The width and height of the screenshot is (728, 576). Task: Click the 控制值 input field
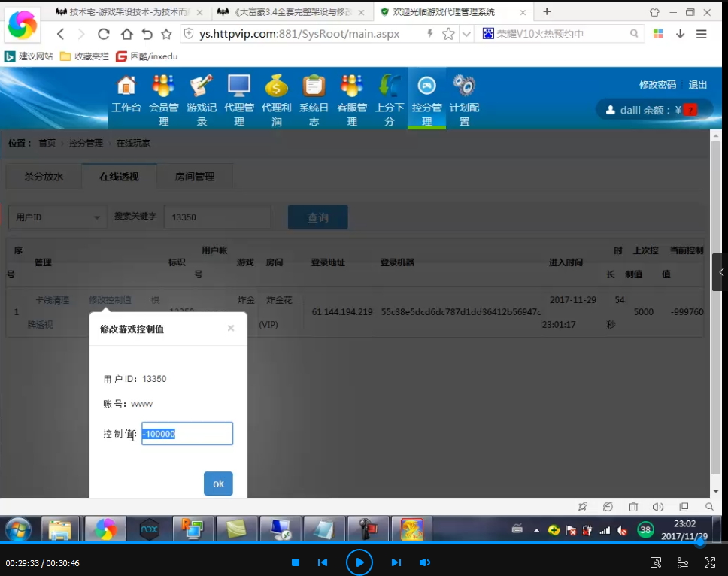pyautogui.click(x=187, y=434)
